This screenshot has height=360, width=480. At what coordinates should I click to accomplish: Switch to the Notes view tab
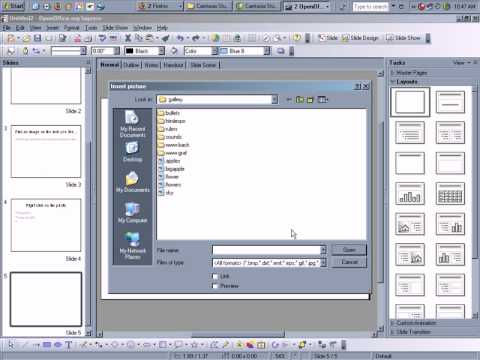151,65
